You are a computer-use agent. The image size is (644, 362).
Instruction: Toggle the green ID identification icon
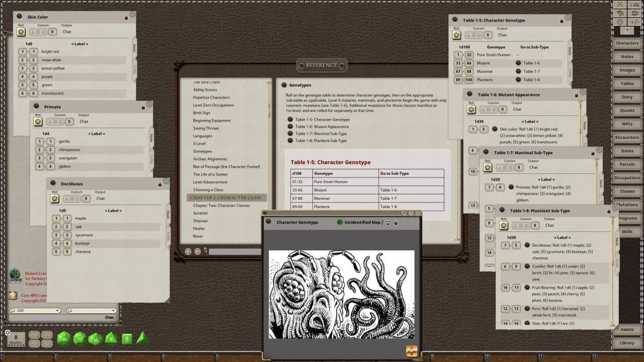(340, 222)
